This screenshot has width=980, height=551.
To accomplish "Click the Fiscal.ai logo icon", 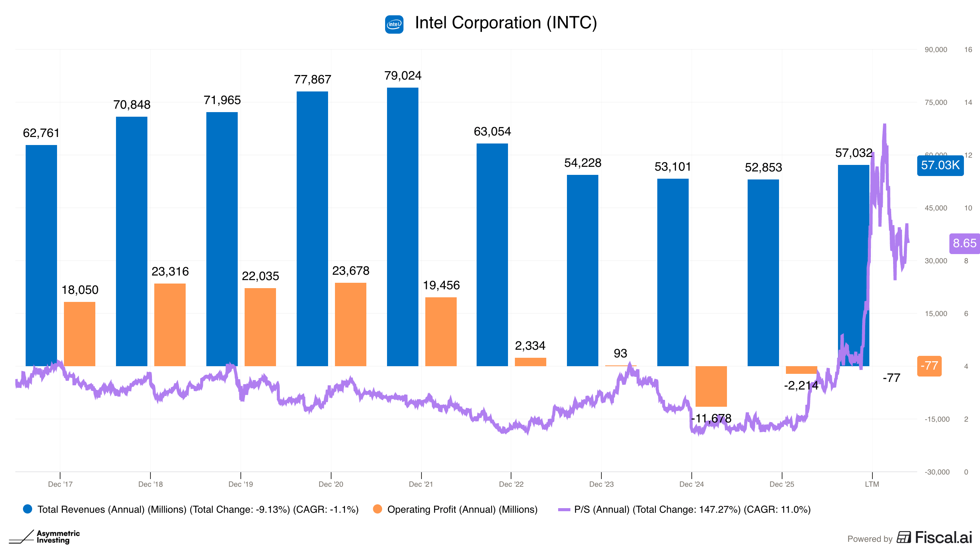I will (x=904, y=537).
